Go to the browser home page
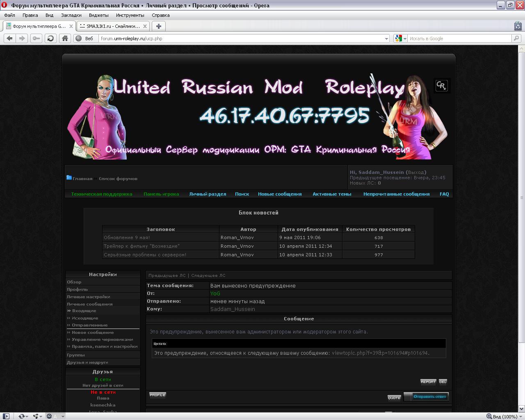 [x=65, y=38]
